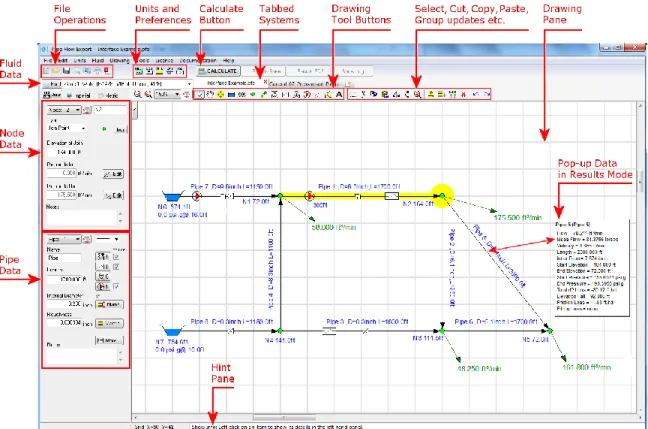648x429 pixels.
Task: Click the CALCULATE button
Action: [x=218, y=71]
